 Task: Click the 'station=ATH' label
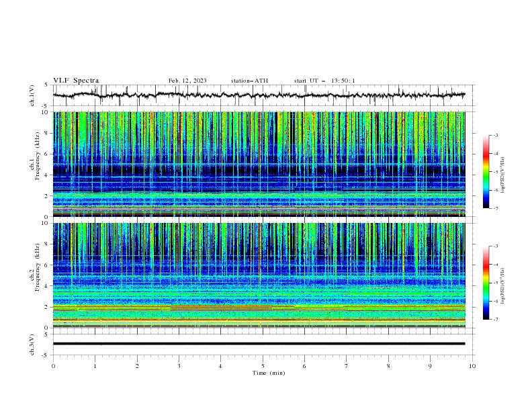(x=249, y=81)
